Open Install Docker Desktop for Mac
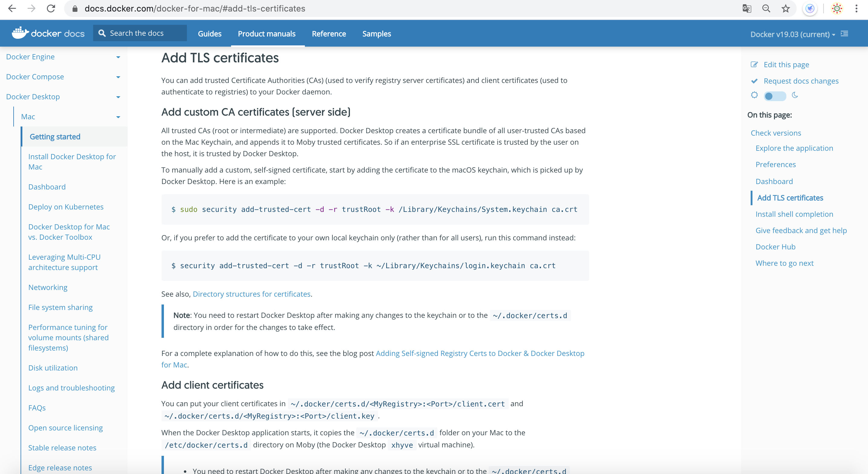 [72, 162]
